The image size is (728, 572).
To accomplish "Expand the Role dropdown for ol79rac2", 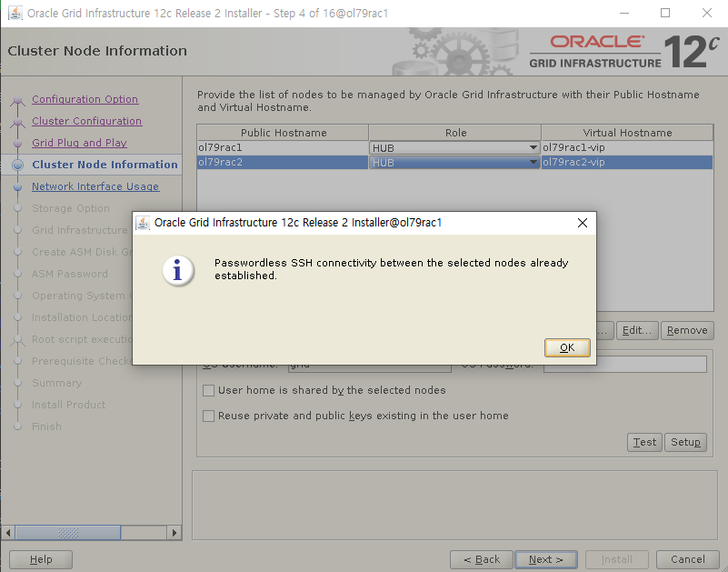I will [x=533, y=162].
